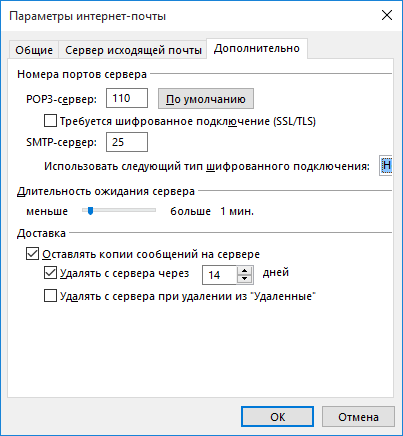Click the Оставлять копии сообщений на сервере label
Screen dimensions: 403x436
tap(151, 254)
